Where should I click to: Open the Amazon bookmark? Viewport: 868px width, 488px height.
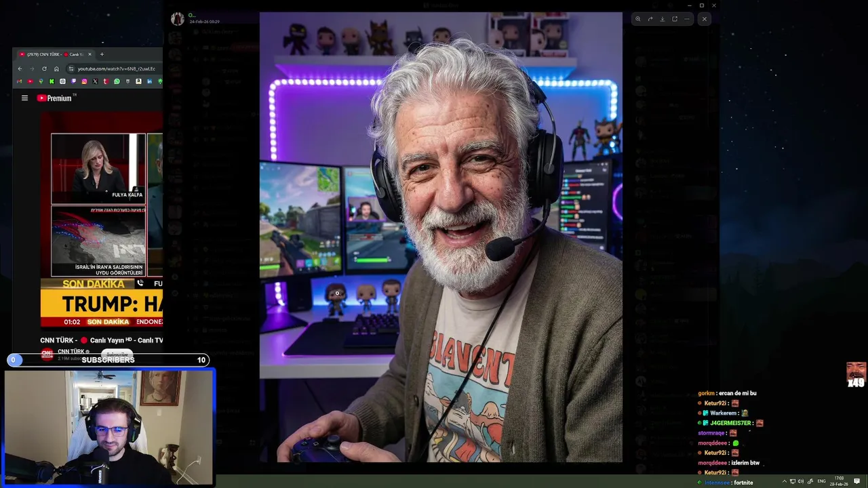[138, 81]
